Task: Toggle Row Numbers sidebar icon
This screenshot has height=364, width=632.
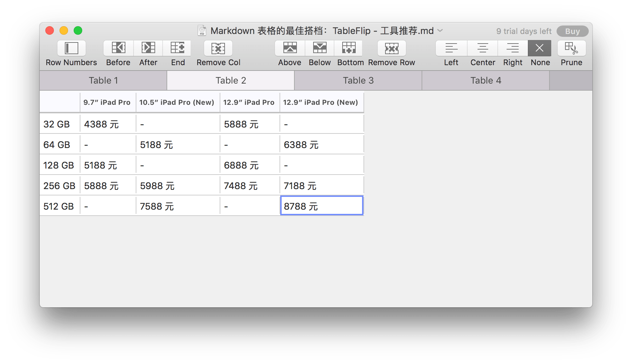Action: [71, 48]
